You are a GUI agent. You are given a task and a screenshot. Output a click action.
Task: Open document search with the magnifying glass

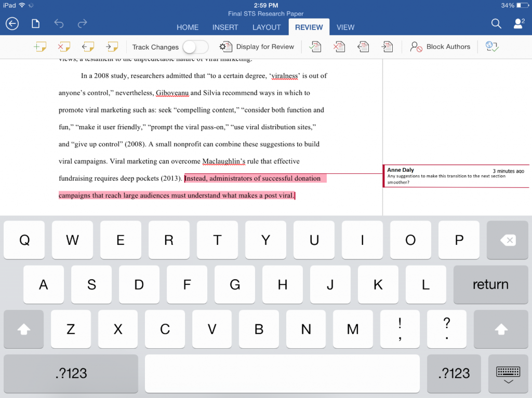(x=496, y=23)
